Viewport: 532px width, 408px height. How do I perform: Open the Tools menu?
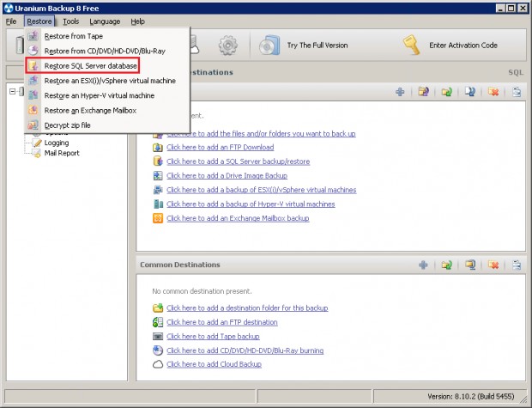click(71, 21)
